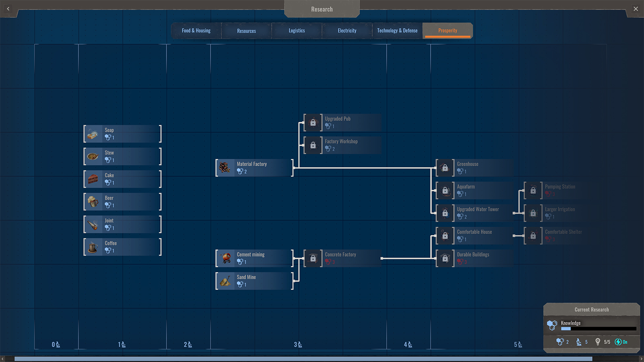
Task: Click the Knowledge research progress bar
Action: [x=598, y=329]
